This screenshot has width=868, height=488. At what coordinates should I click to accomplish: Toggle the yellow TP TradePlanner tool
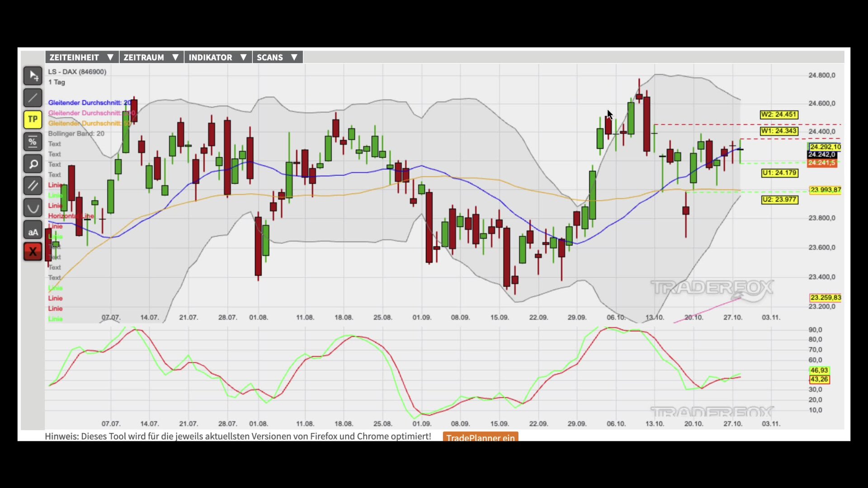(x=33, y=119)
